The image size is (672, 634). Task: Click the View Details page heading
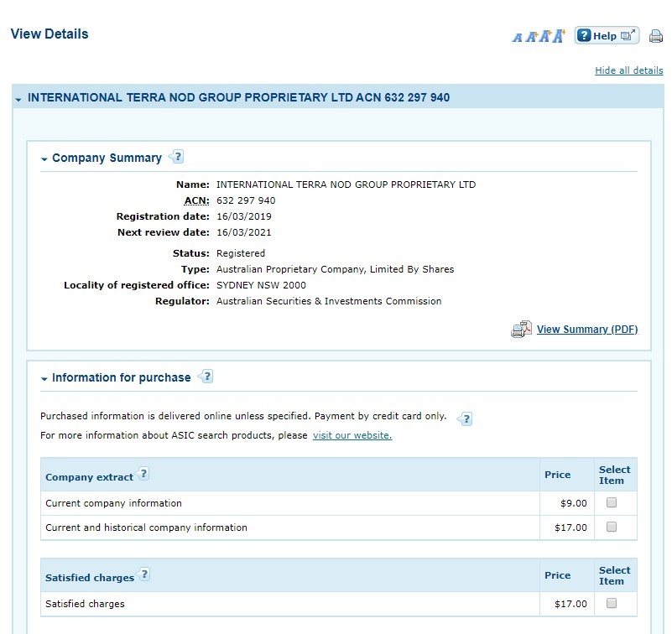coord(49,34)
